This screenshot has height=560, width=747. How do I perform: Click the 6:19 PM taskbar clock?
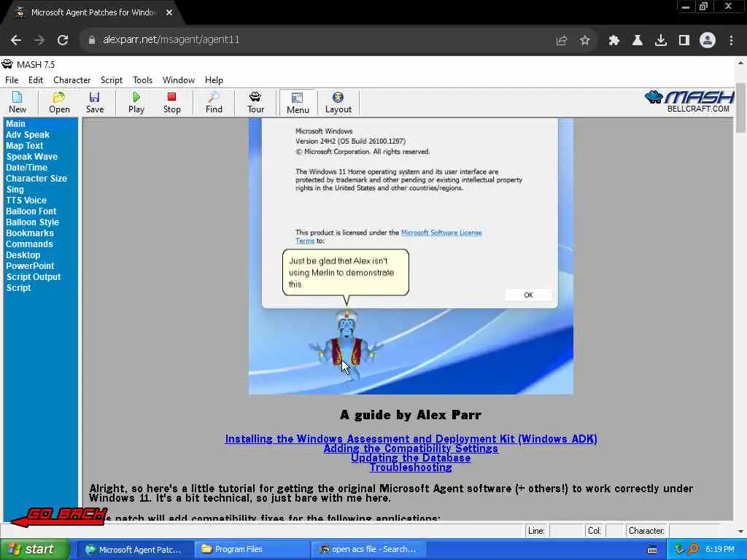pyautogui.click(x=720, y=549)
